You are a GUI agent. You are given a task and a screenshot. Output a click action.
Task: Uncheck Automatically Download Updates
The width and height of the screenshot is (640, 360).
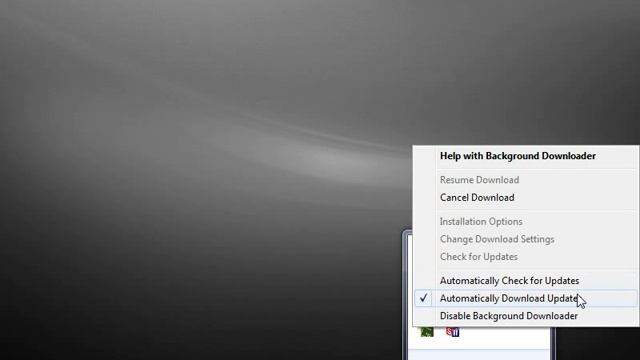[525, 298]
